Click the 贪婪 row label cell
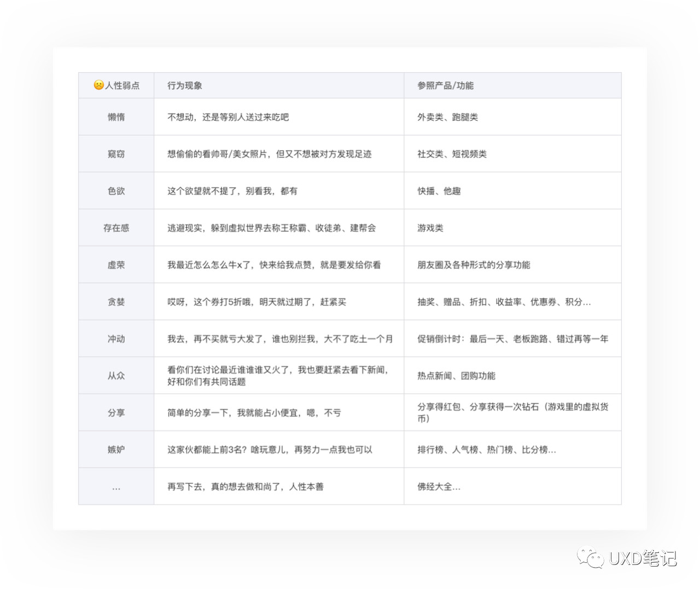Screen dimensions: 700x589 tap(116, 302)
